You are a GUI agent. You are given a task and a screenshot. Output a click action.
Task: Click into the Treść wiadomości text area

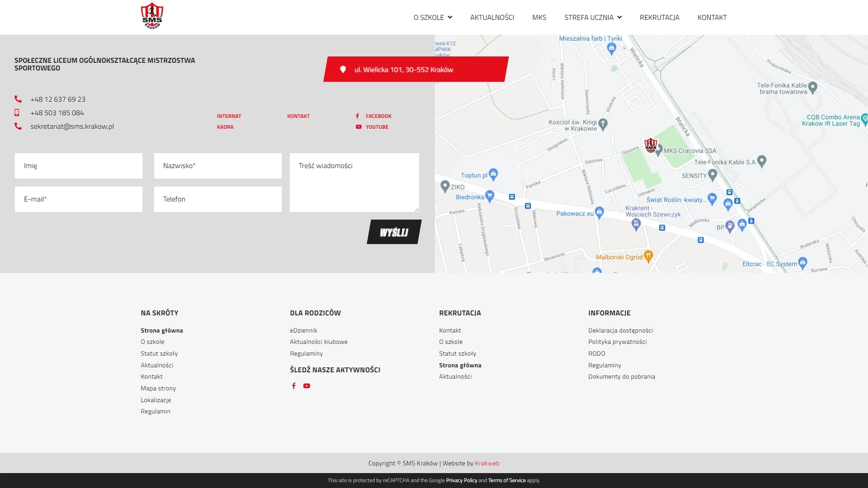pyautogui.click(x=354, y=183)
